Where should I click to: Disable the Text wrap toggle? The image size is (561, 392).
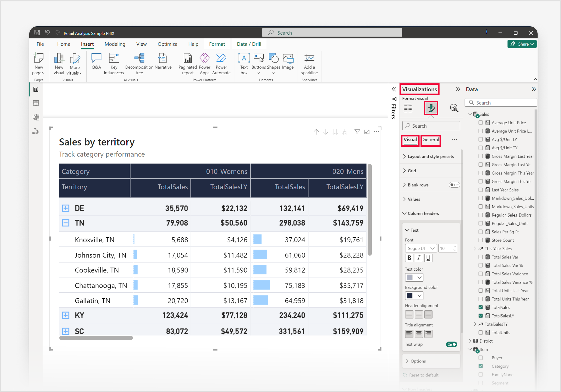click(451, 344)
